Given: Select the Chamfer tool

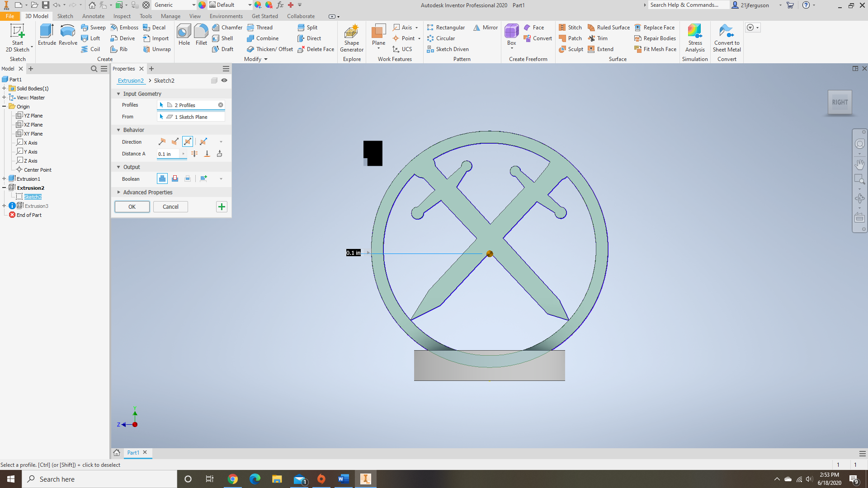Looking at the screenshot, I should (227, 28).
